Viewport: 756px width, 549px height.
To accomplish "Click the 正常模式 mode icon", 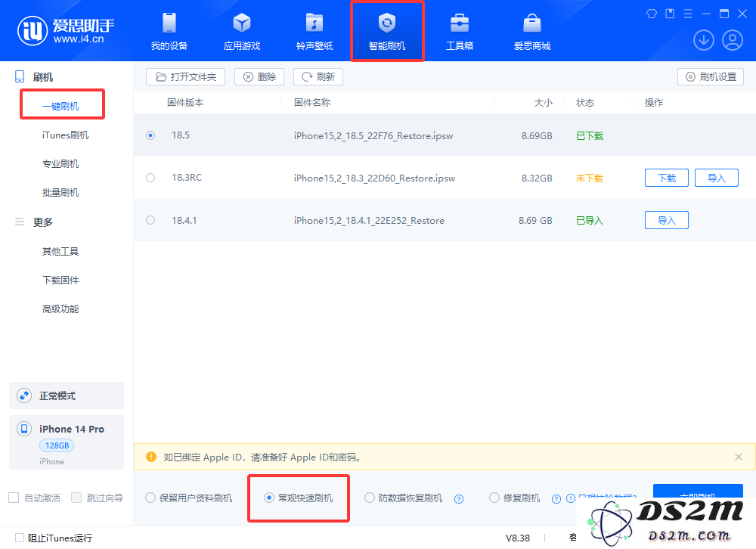I will click(24, 395).
